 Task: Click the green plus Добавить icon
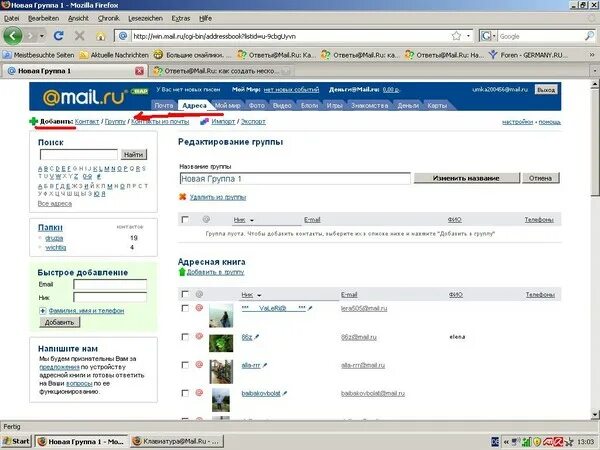point(33,122)
